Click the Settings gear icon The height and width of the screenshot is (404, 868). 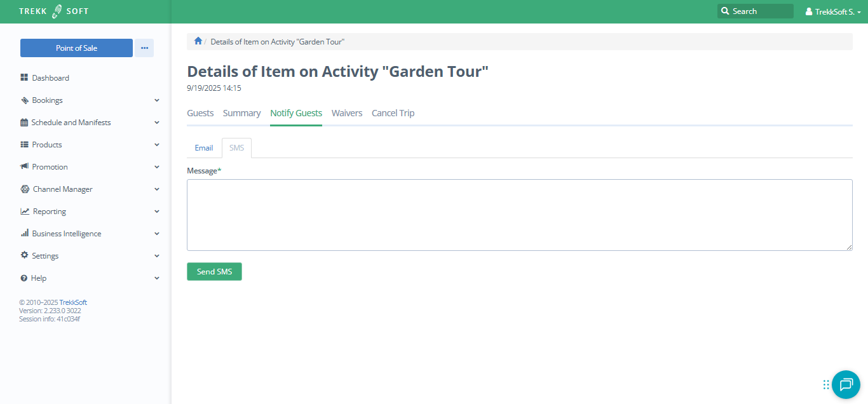click(24, 255)
